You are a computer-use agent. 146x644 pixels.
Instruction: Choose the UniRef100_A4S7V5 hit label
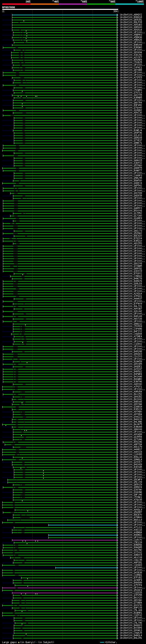coord(131,95)
